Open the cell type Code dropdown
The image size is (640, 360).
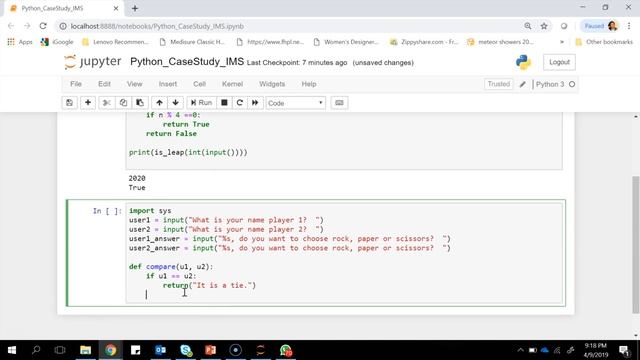click(296, 103)
